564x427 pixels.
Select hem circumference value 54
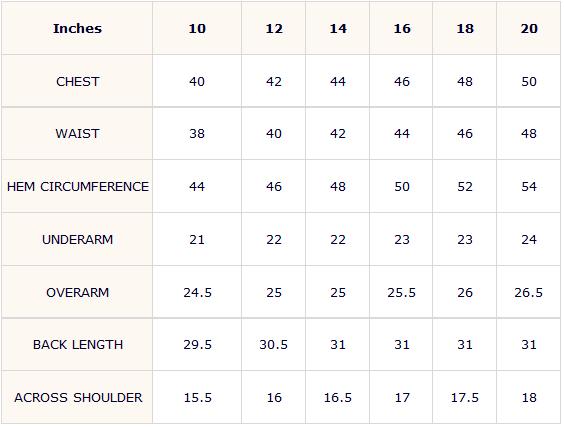tap(529, 187)
